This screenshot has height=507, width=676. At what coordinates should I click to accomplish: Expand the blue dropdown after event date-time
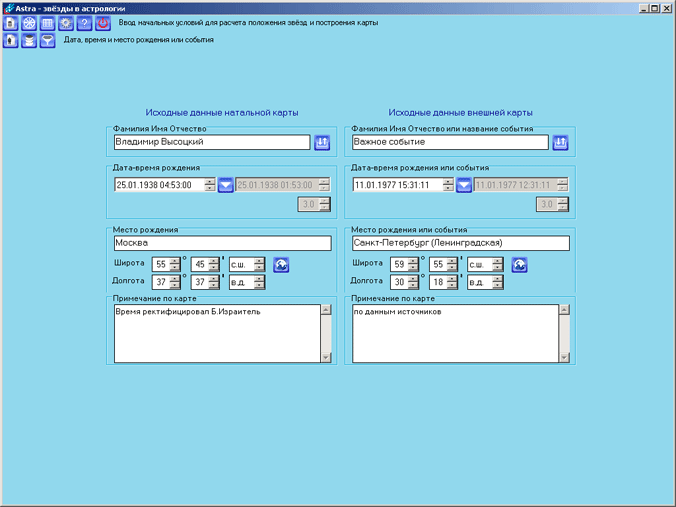pos(465,185)
